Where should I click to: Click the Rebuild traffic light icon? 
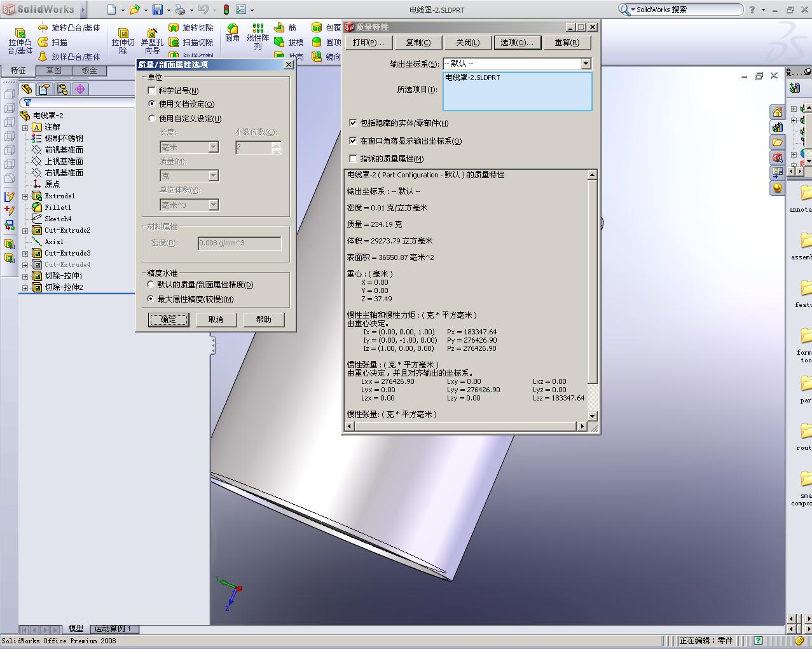coord(226,10)
